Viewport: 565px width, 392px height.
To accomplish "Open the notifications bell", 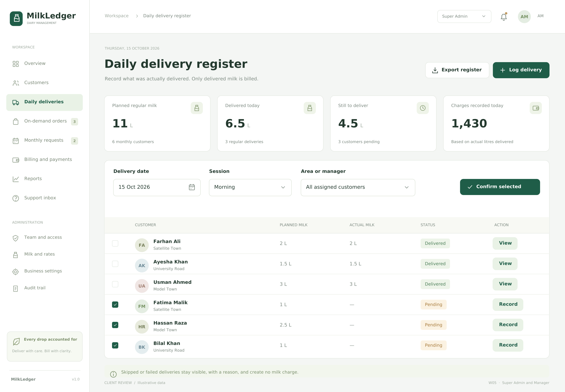I will [x=504, y=17].
